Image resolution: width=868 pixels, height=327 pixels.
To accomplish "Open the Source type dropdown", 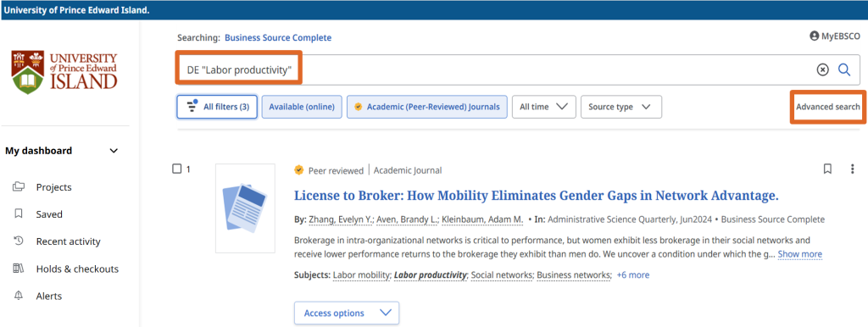I will (621, 107).
